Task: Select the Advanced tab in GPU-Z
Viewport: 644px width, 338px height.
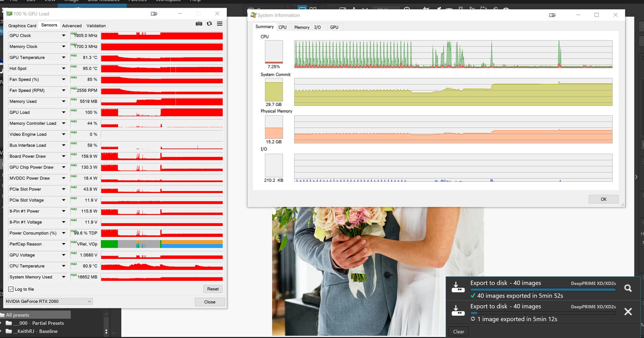Action: (x=72, y=26)
